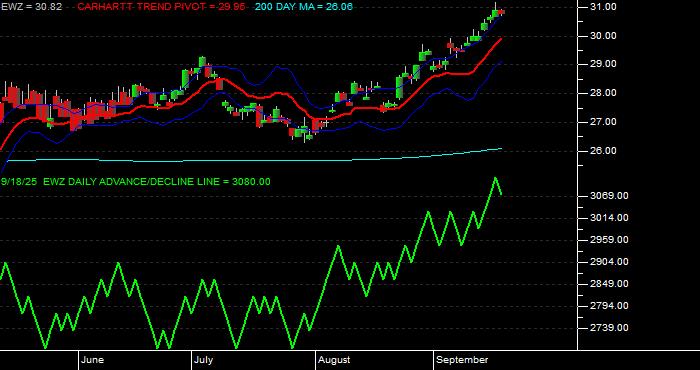Image resolution: width=700 pixels, height=370 pixels.
Task: Select the July label on the time axis
Action: click(x=204, y=360)
